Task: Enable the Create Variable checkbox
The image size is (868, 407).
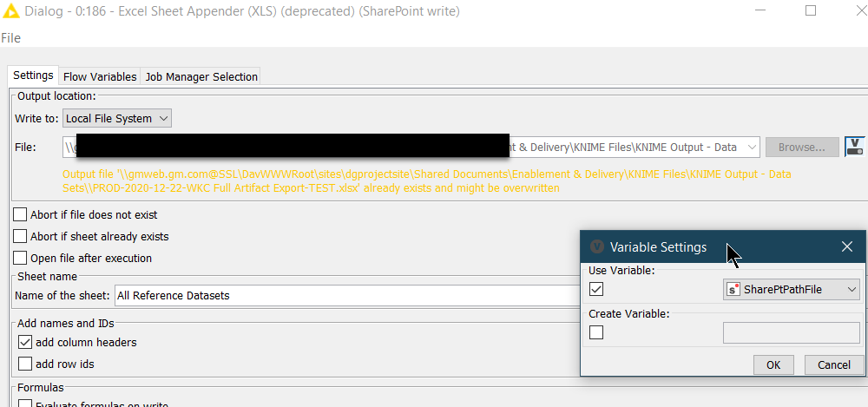Action: coord(596,332)
